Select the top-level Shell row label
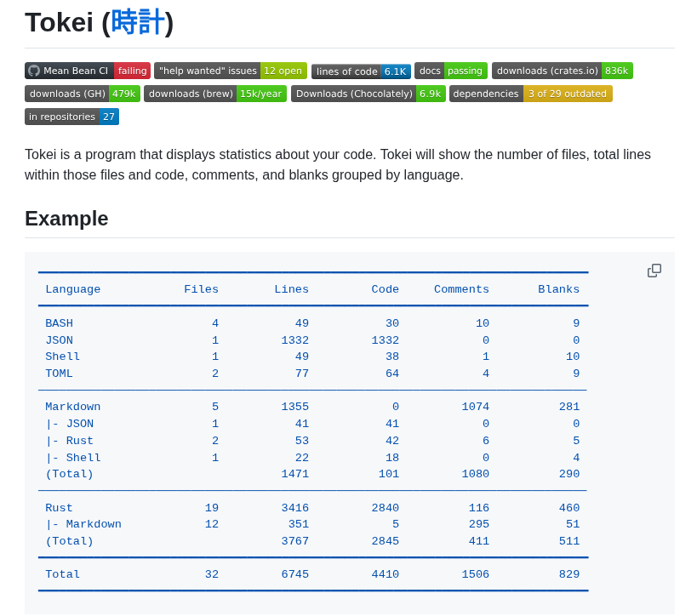 [x=63, y=356]
